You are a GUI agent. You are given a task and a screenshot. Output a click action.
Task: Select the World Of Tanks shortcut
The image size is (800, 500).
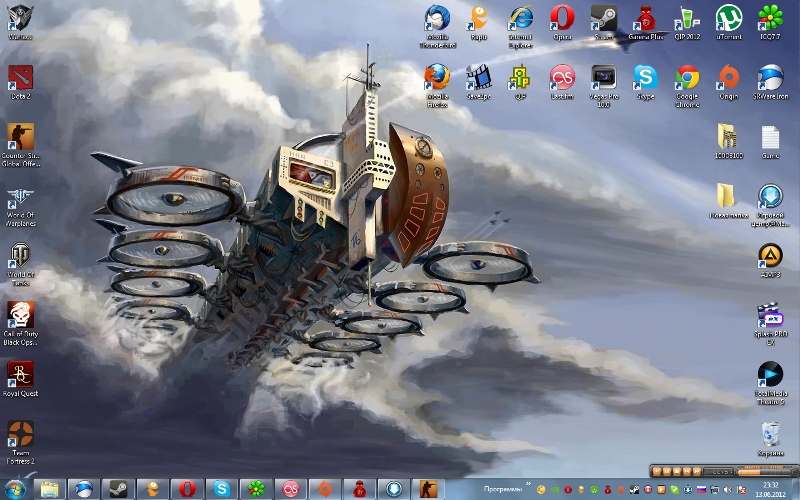pos(20,264)
